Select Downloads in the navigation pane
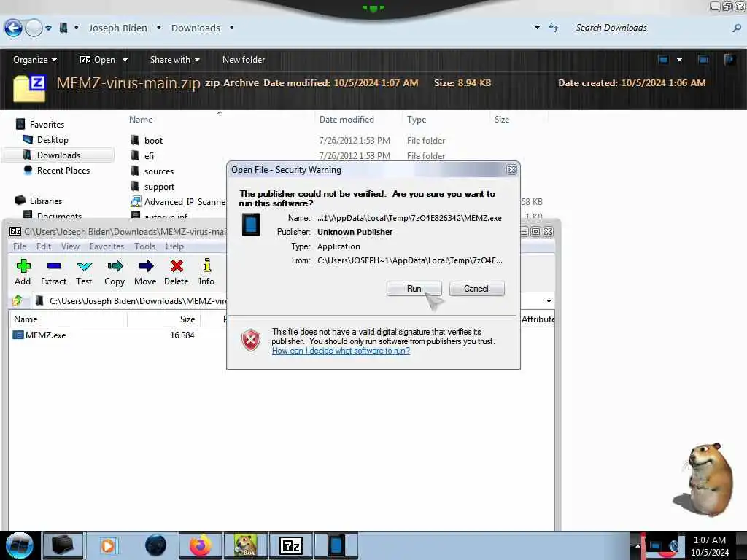Viewport: 747px width, 560px height. [58, 155]
